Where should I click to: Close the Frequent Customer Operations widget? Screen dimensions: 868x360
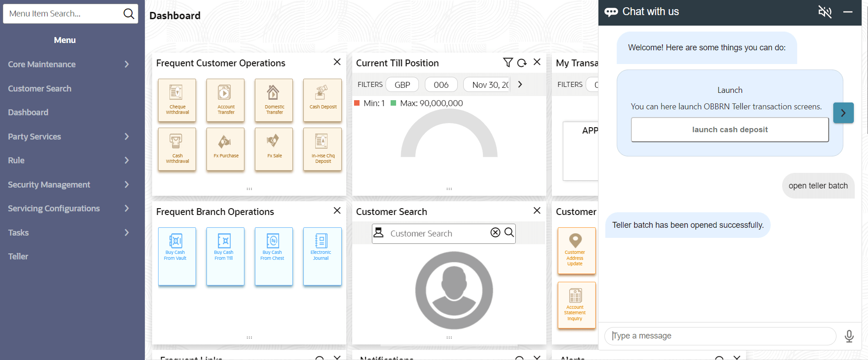337,62
